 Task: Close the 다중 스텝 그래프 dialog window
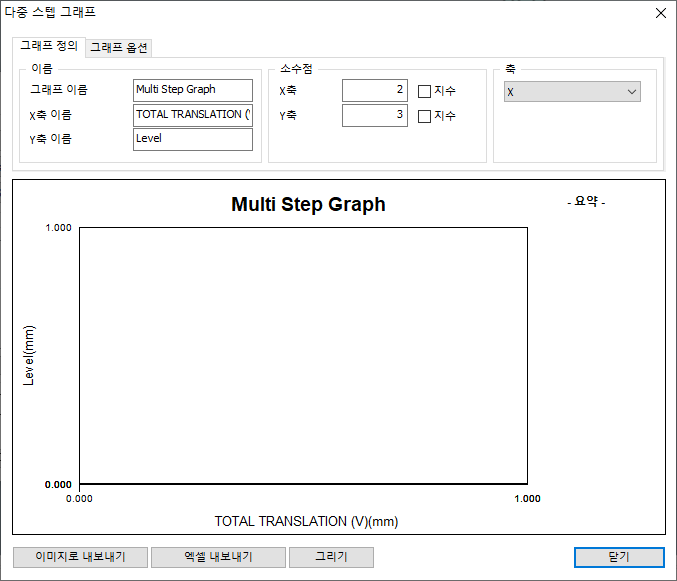click(x=659, y=13)
